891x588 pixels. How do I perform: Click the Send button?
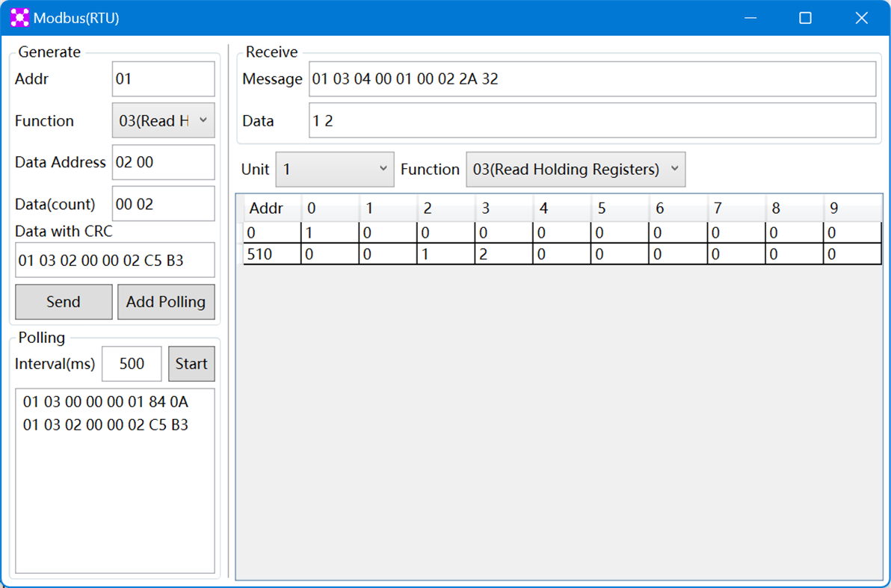click(63, 302)
